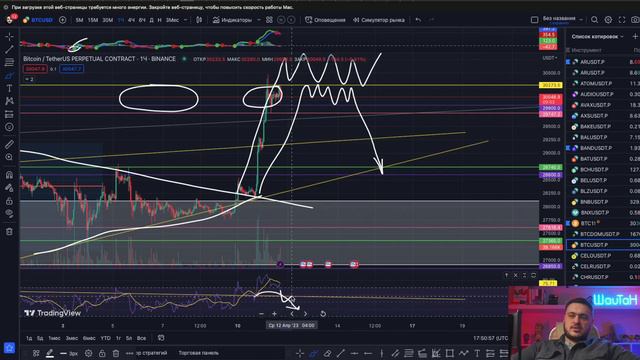Pick the brush color swatch in drawing toolbar
640x360 pixels.
click(x=49, y=353)
